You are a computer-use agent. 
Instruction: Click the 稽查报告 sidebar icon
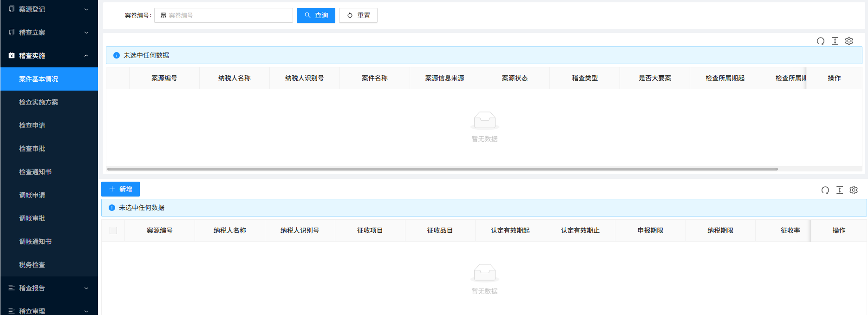pos(12,288)
